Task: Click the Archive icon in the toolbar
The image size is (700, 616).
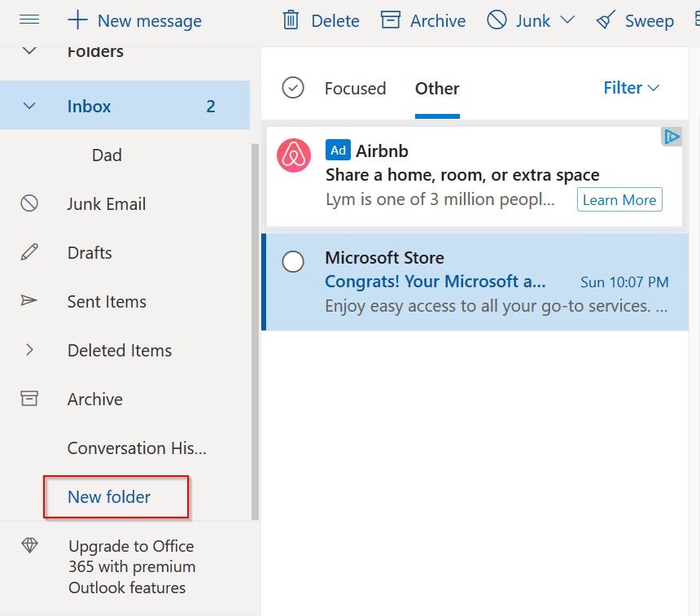Action: (392, 20)
